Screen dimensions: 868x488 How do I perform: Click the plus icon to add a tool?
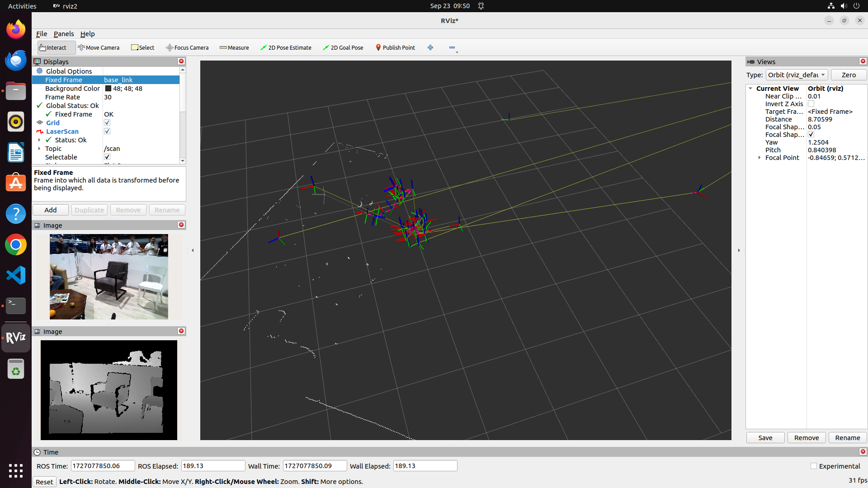point(430,47)
